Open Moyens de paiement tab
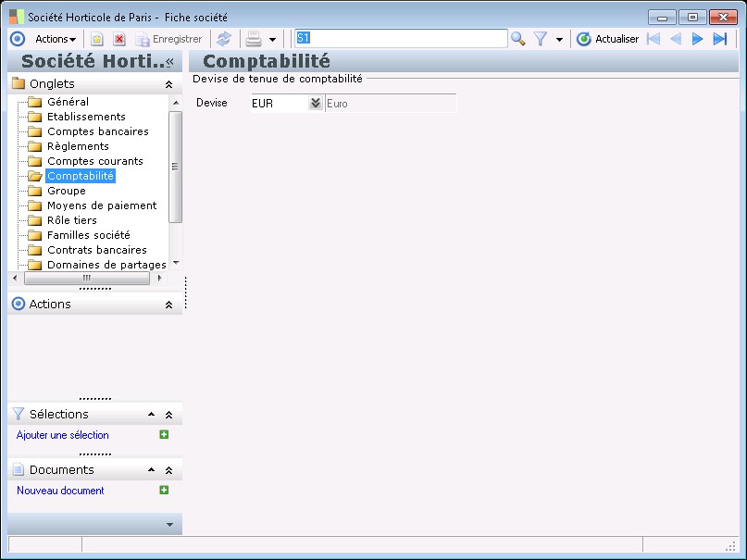 coord(102,205)
